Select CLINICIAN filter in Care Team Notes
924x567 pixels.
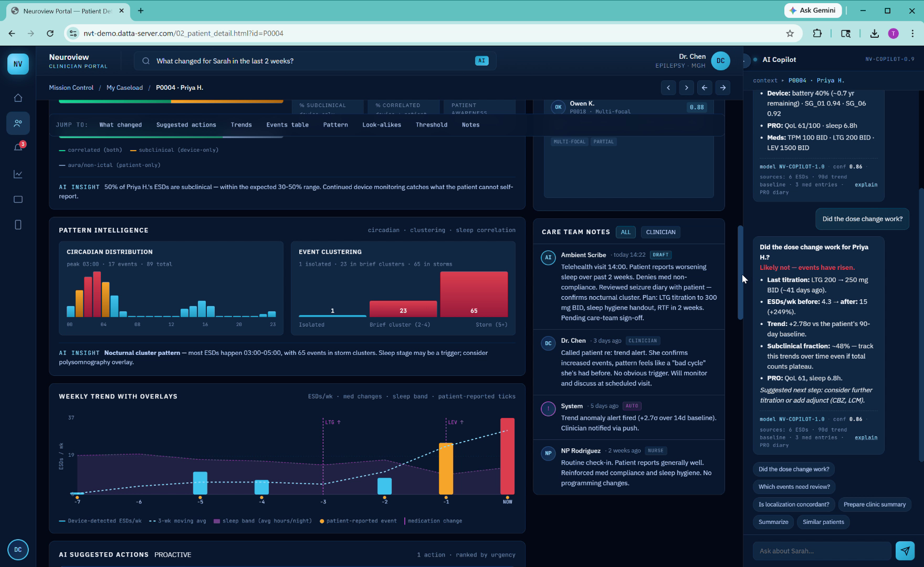(660, 232)
